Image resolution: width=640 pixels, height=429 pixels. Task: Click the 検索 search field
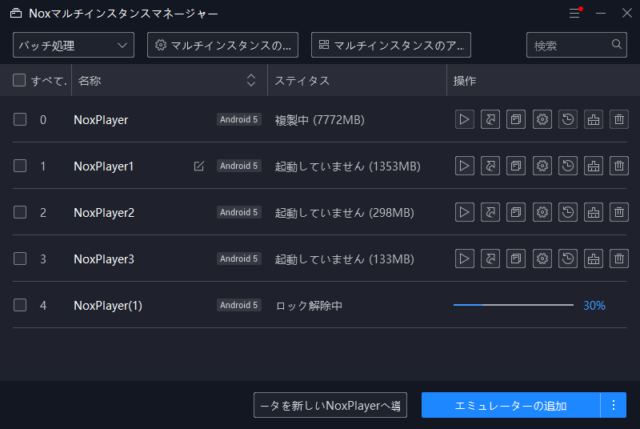570,45
